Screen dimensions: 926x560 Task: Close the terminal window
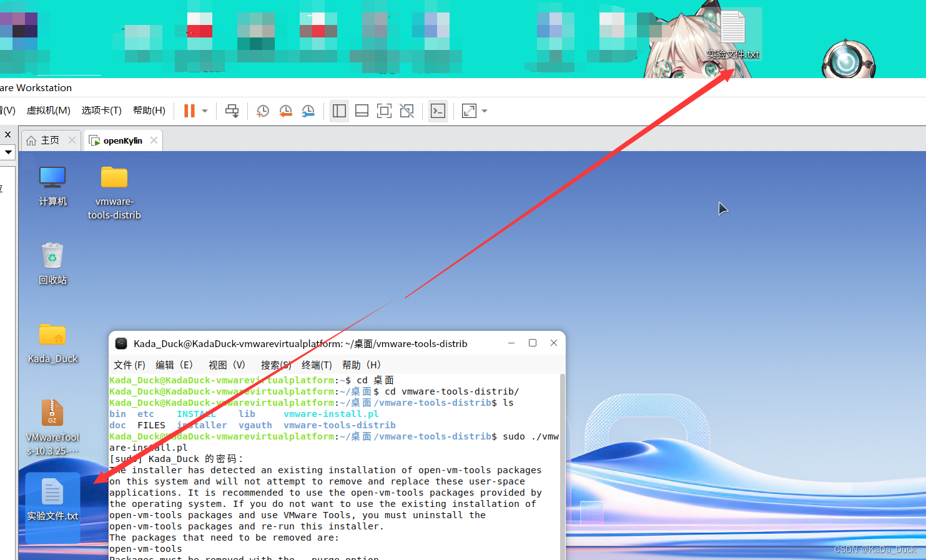coord(554,343)
